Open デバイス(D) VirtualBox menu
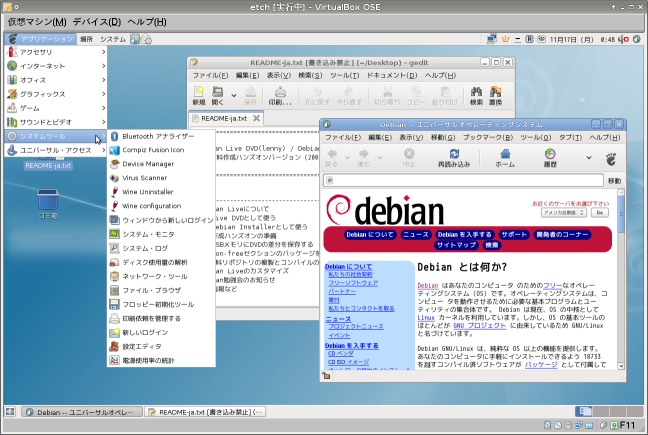Screen dimensions: 648x435 coord(97,22)
